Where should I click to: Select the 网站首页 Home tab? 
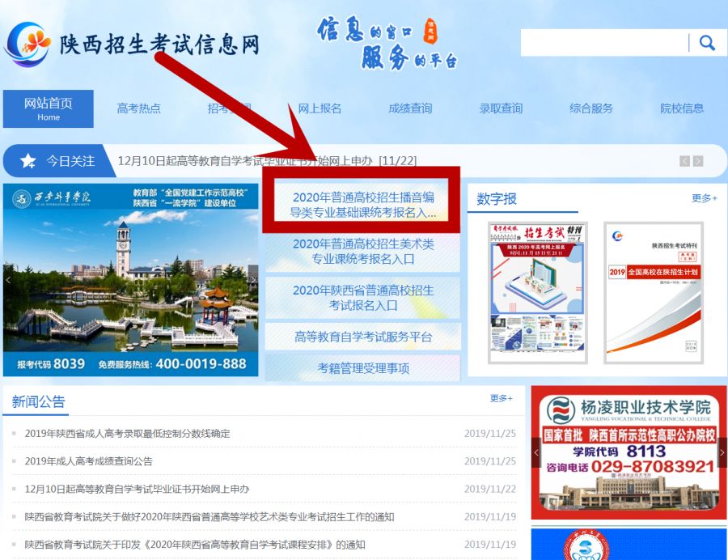[x=49, y=108]
